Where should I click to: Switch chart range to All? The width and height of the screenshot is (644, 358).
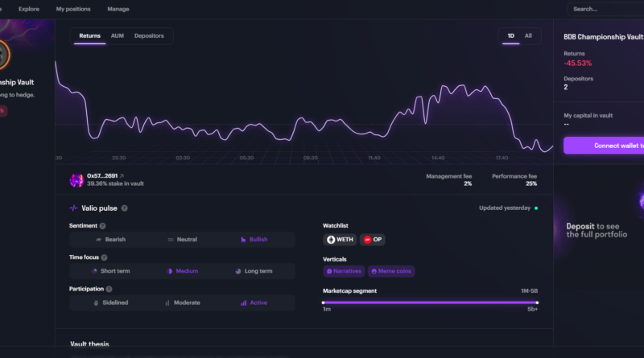528,36
